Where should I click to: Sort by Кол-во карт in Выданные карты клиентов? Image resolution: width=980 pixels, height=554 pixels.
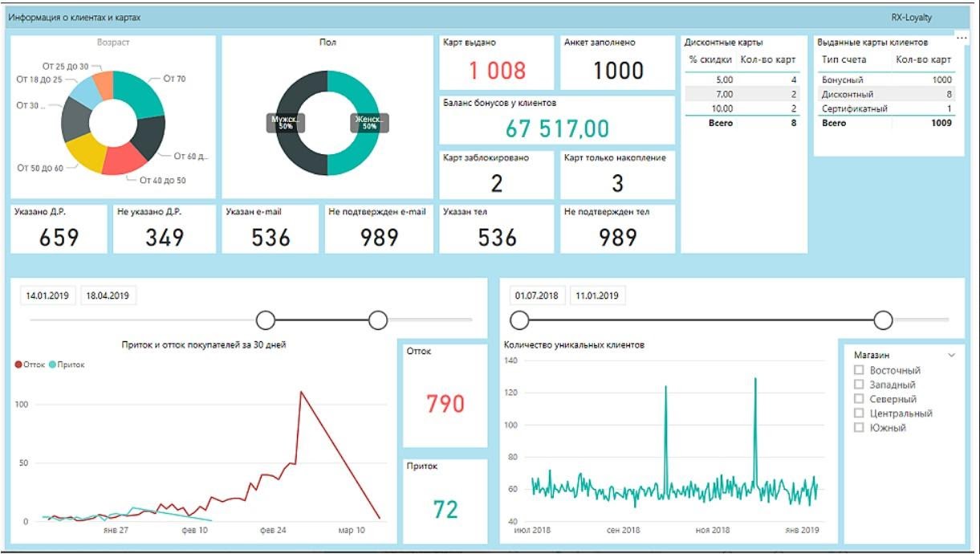coord(924,59)
